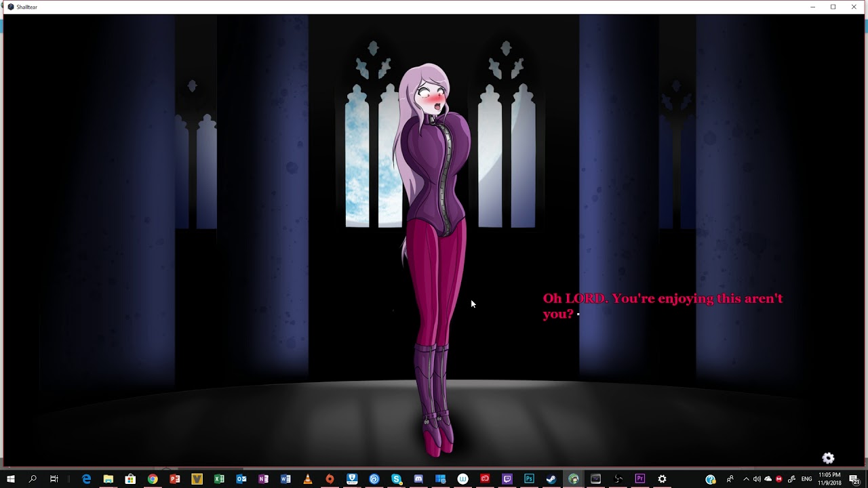Launch Microsoft Edge from the taskbar

[x=86, y=479]
